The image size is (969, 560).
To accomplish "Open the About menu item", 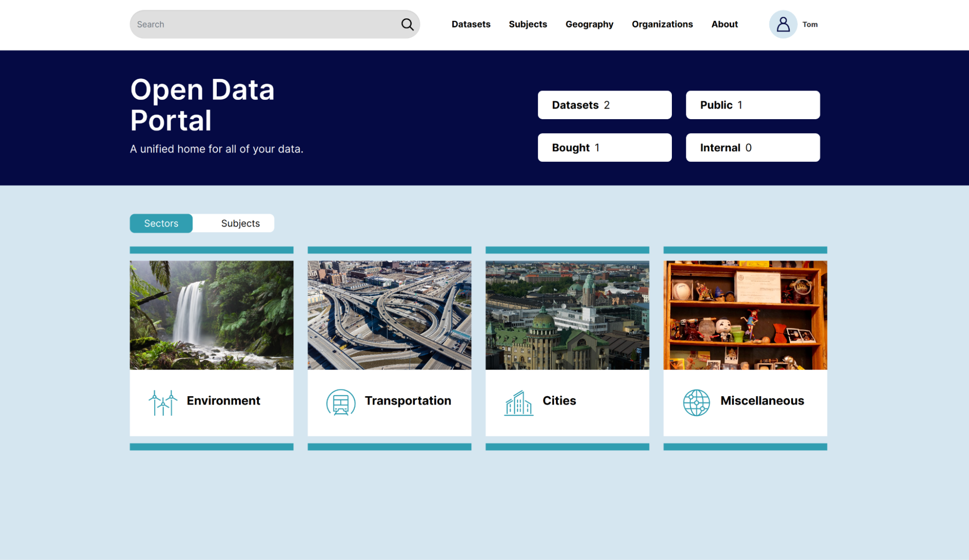I will point(724,24).
